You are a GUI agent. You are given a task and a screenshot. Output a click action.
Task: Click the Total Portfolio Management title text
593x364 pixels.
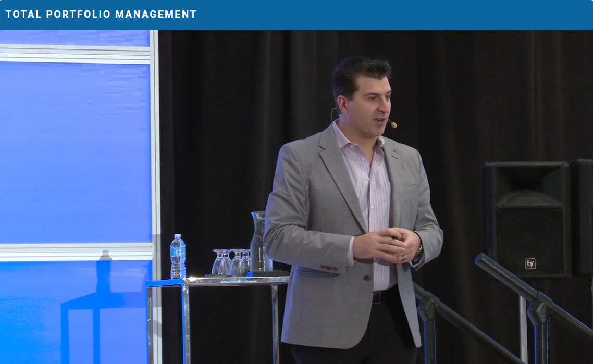(x=101, y=15)
